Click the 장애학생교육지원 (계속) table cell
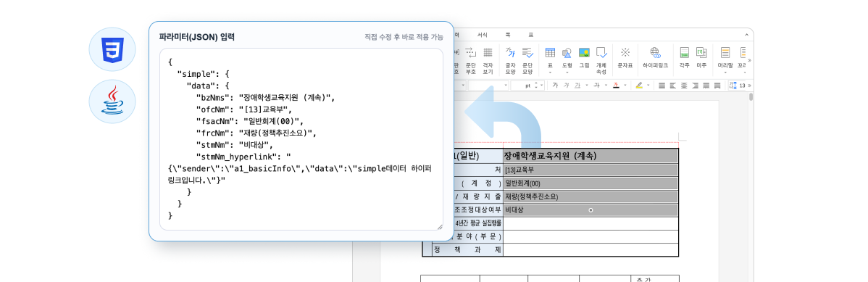 pos(591,156)
